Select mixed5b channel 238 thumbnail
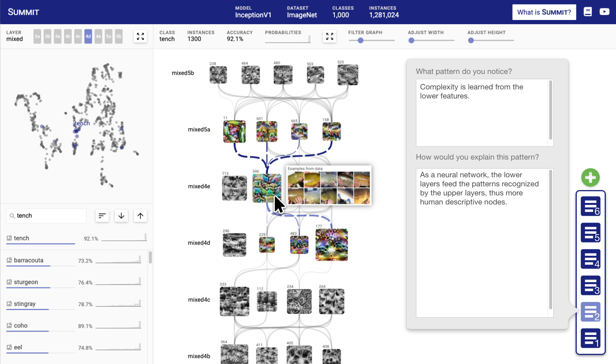The height and width of the screenshot is (364, 616). (218, 75)
